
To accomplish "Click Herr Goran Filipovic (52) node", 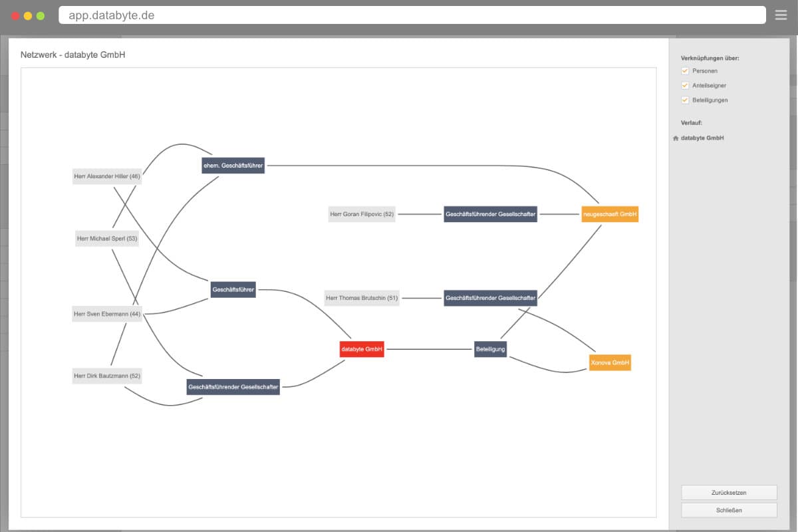I will [x=362, y=214].
